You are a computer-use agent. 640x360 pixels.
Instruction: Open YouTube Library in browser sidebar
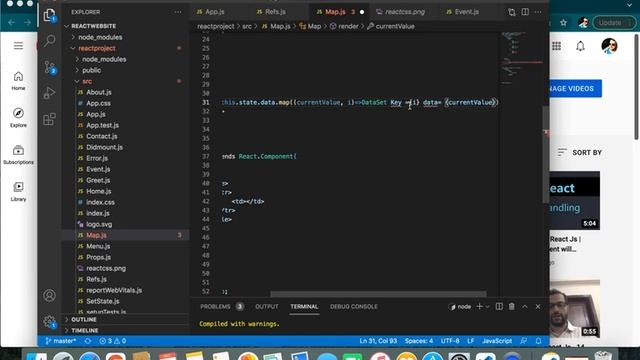point(18,192)
